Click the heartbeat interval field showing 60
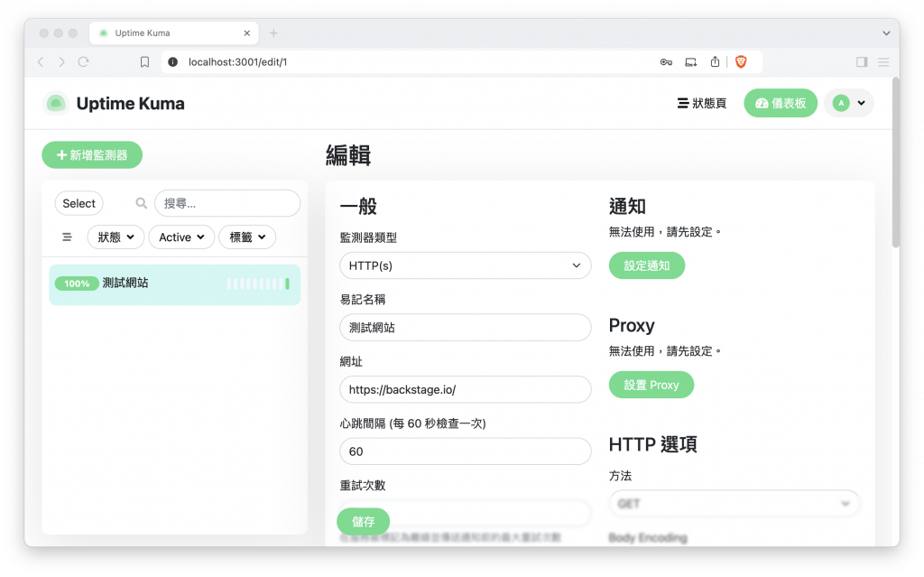Screen dimensions: 924x577 tap(465, 451)
